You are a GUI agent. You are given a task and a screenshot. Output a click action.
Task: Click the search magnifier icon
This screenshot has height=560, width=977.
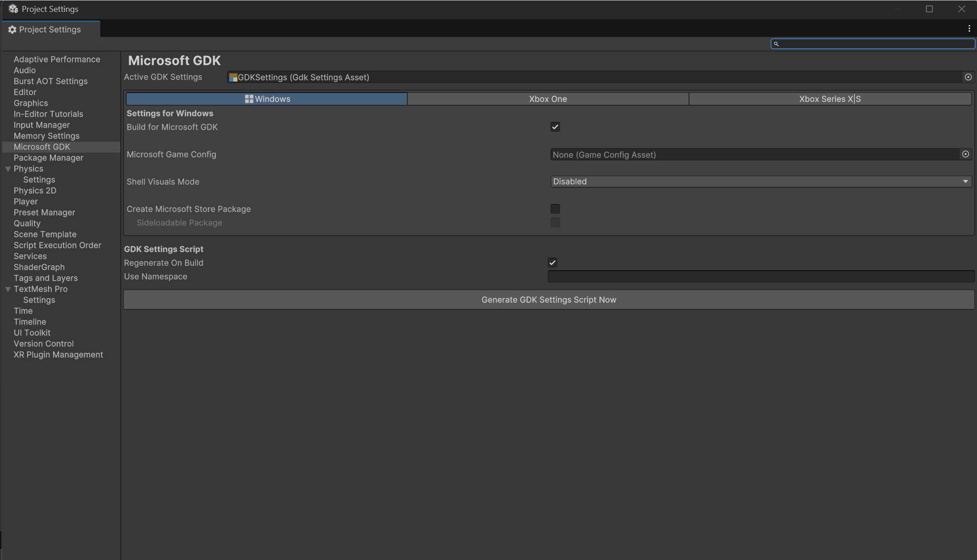pos(776,44)
